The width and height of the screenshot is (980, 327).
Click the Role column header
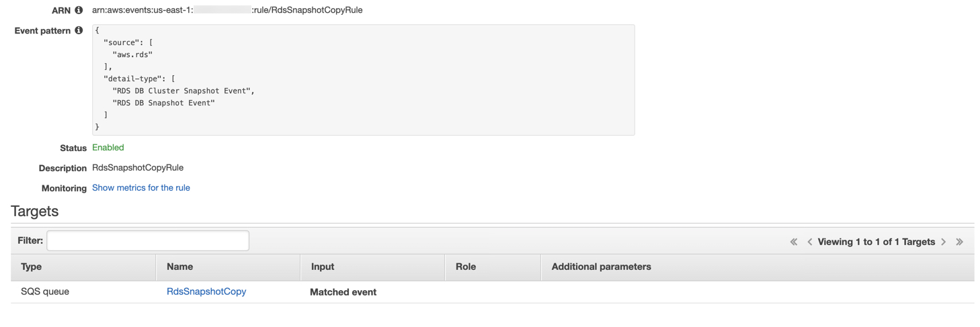pyautogui.click(x=466, y=267)
